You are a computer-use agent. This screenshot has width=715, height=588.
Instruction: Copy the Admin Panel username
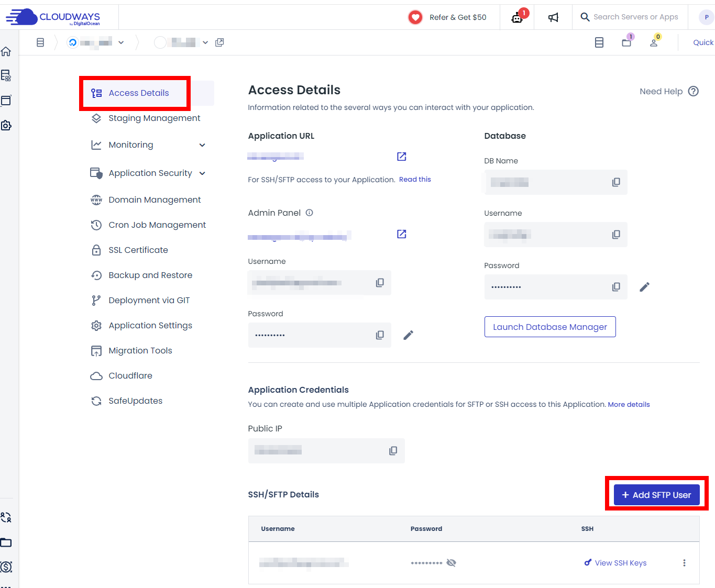click(380, 283)
